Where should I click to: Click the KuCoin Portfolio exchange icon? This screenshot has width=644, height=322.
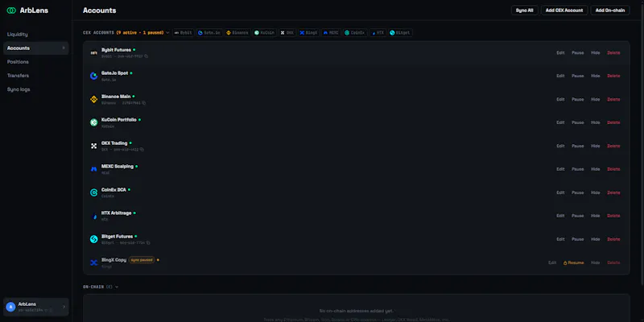(93, 122)
